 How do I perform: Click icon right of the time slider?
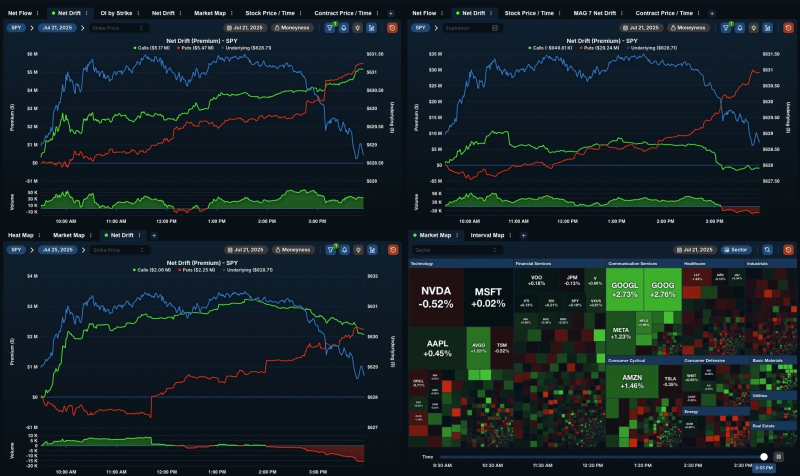[x=779, y=457]
